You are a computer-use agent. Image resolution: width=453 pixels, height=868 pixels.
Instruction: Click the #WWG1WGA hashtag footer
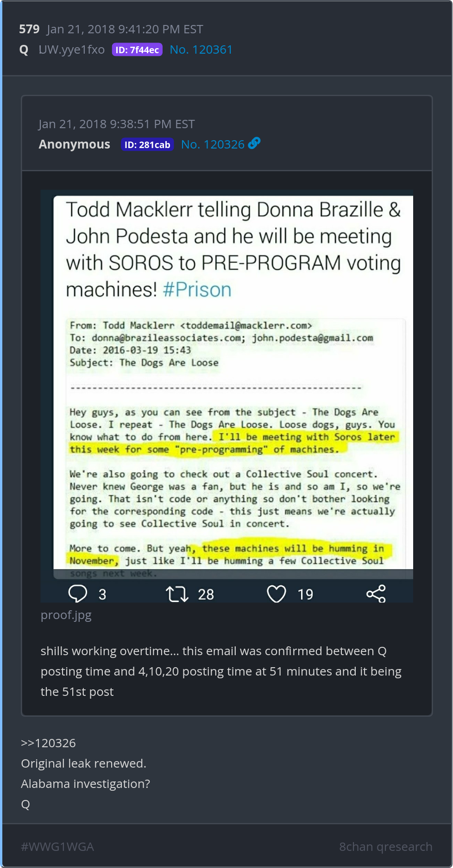(57, 847)
